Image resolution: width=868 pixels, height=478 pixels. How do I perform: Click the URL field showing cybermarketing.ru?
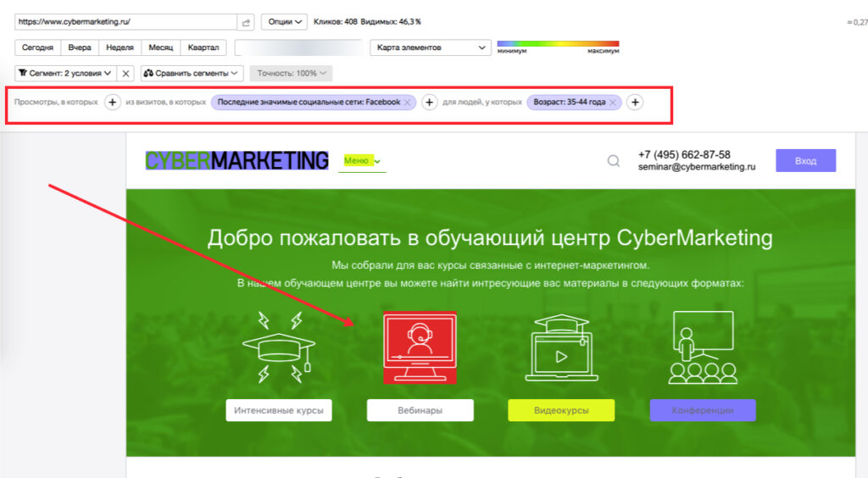126,22
